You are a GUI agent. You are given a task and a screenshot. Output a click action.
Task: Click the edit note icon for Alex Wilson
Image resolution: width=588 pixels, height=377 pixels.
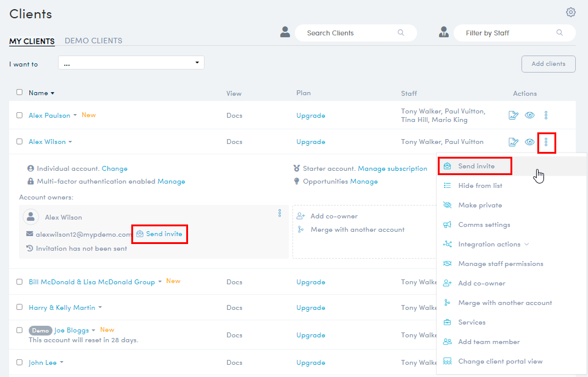pyautogui.click(x=514, y=142)
